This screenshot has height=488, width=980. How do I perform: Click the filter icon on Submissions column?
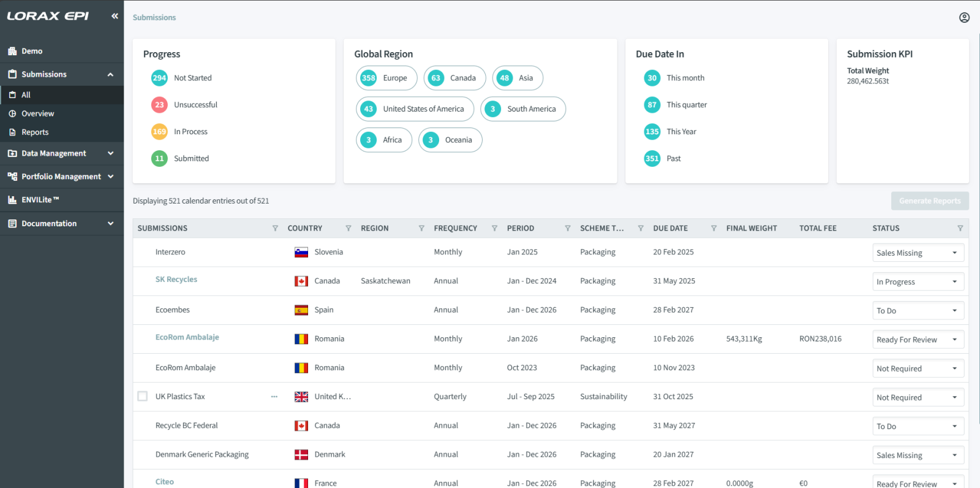(x=275, y=228)
